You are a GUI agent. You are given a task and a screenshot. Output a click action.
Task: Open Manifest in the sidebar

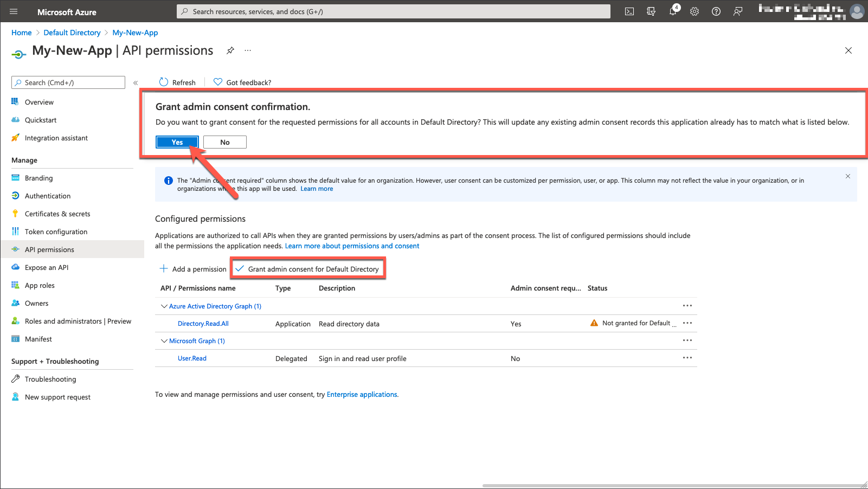38,339
